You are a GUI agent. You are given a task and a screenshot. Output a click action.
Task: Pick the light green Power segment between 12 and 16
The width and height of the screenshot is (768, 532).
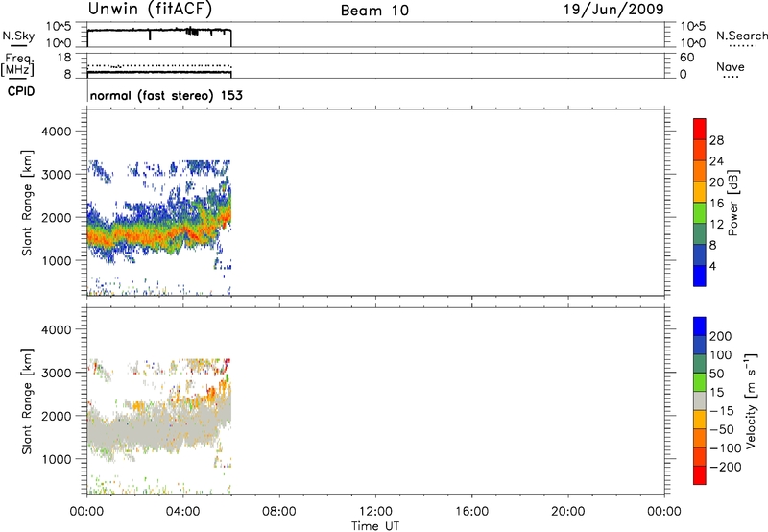point(700,212)
